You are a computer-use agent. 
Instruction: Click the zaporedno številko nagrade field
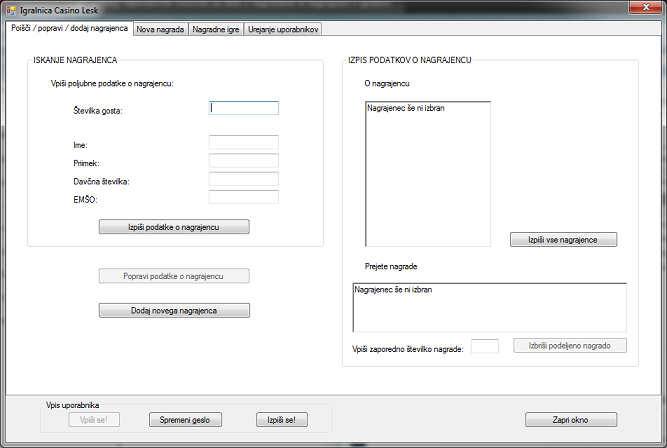click(484, 346)
